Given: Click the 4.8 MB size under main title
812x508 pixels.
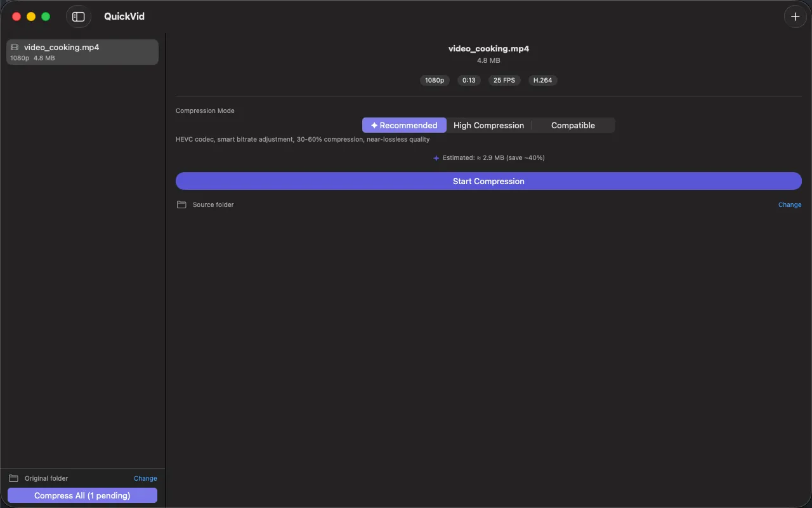Looking at the screenshot, I should (x=488, y=60).
